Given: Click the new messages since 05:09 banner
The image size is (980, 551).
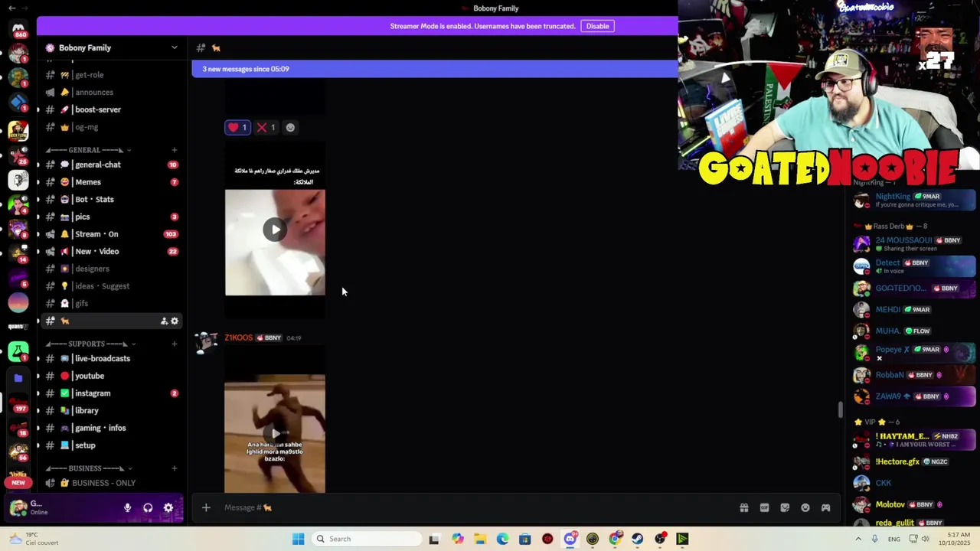Looking at the screenshot, I should [x=434, y=69].
